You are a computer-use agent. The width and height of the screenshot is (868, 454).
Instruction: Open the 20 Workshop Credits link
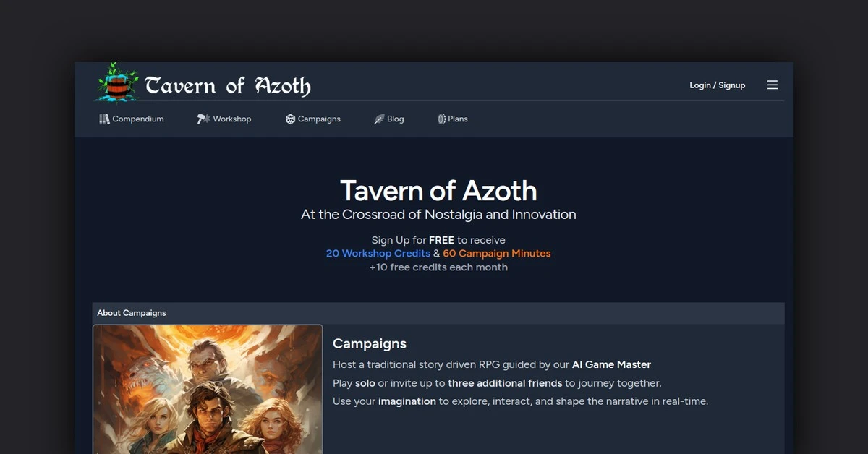click(378, 253)
